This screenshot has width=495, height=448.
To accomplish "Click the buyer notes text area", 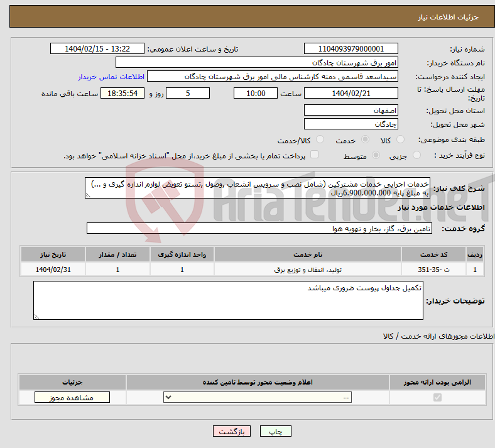I will click(x=228, y=300).
